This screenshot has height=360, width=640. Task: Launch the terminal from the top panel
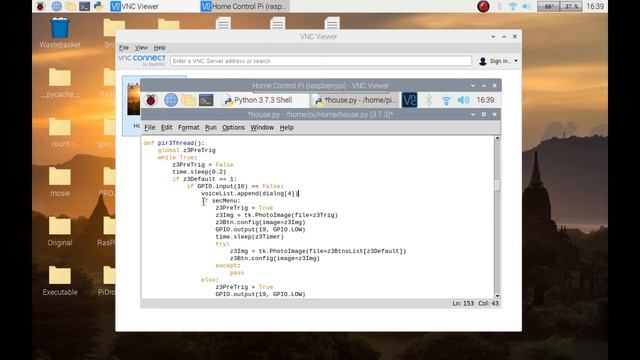(84, 6)
